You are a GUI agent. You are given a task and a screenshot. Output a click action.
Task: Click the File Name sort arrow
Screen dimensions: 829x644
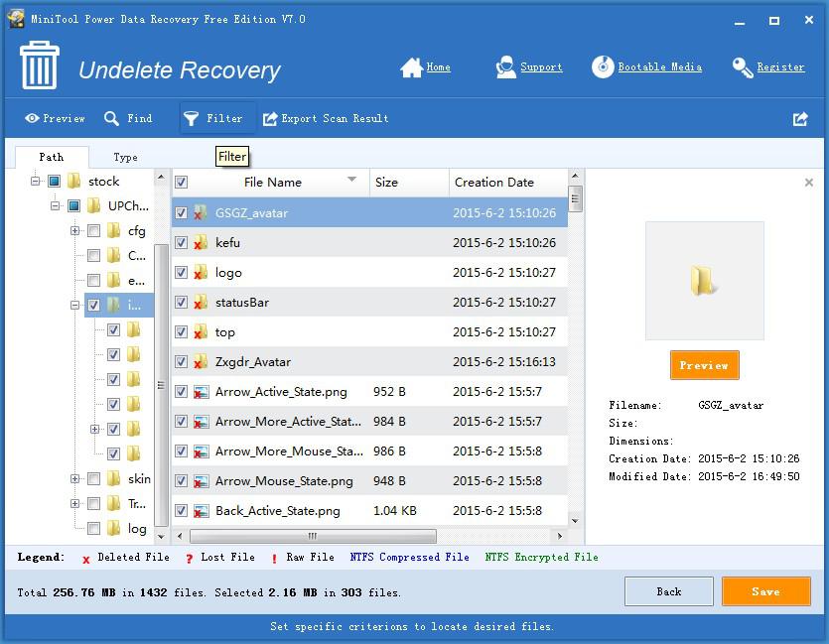pyautogui.click(x=351, y=179)
